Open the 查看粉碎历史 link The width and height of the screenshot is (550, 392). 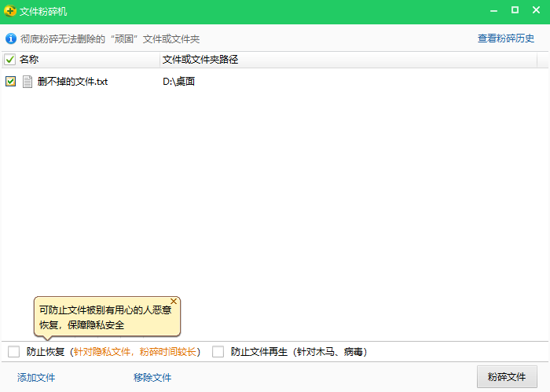[x=506, y=38]
